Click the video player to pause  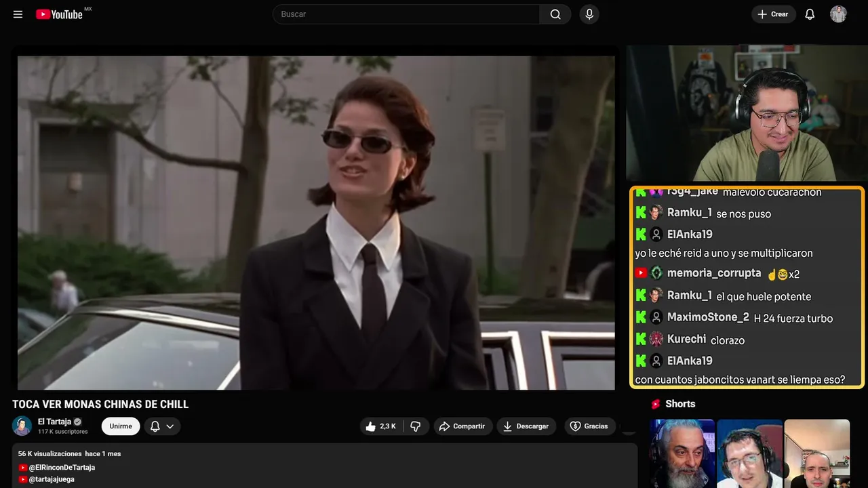click(316, 222)
